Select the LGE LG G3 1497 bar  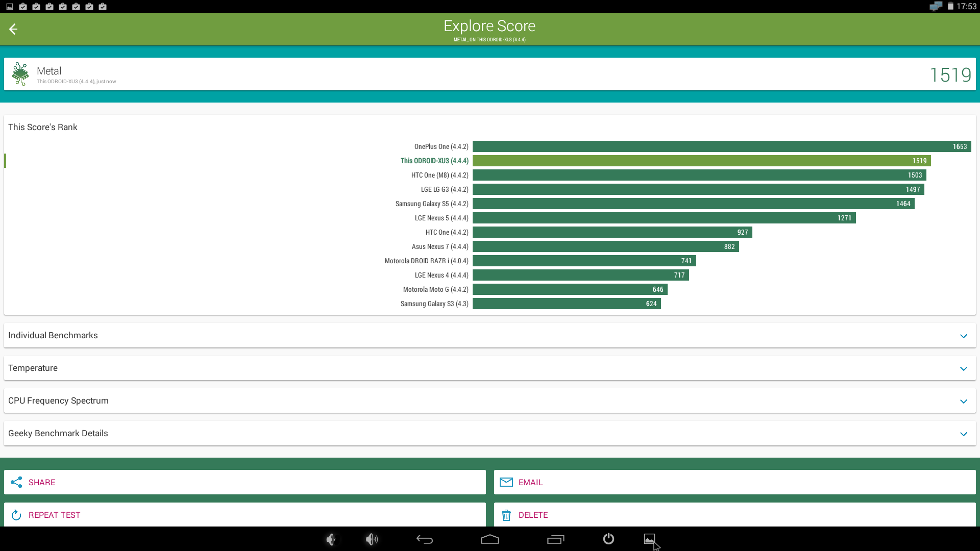[698, 189]
